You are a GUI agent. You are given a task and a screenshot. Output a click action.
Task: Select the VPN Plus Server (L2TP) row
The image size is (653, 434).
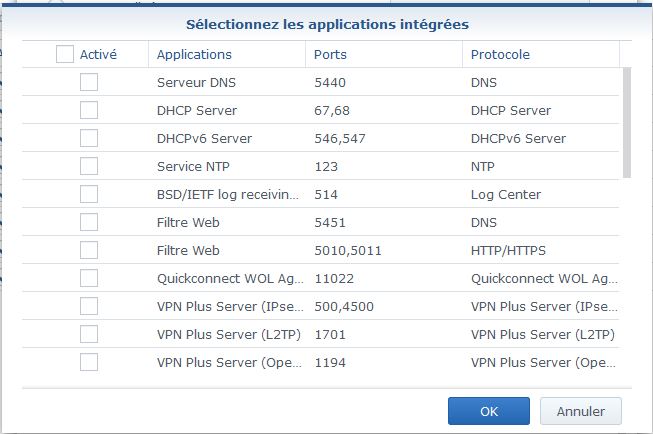click(x=321, y=334)
